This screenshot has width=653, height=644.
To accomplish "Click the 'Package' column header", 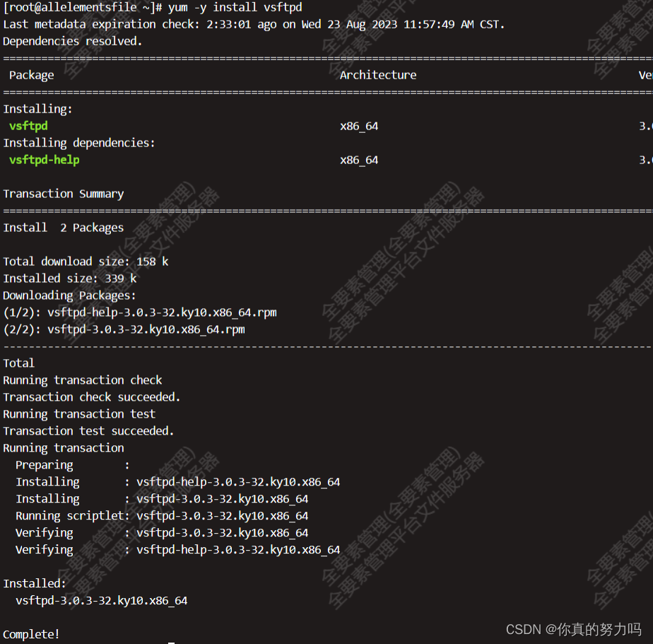I will click(32, 76).
